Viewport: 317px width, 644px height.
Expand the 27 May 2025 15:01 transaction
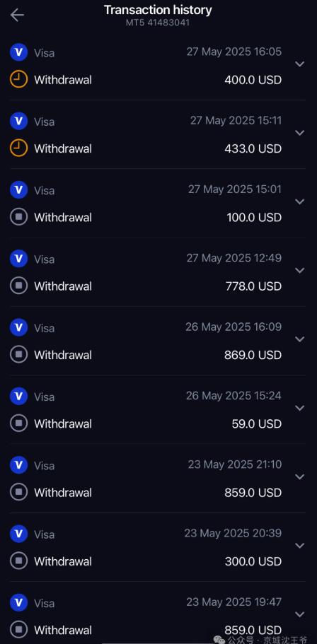pyautogui.click(x=300, y=201)
